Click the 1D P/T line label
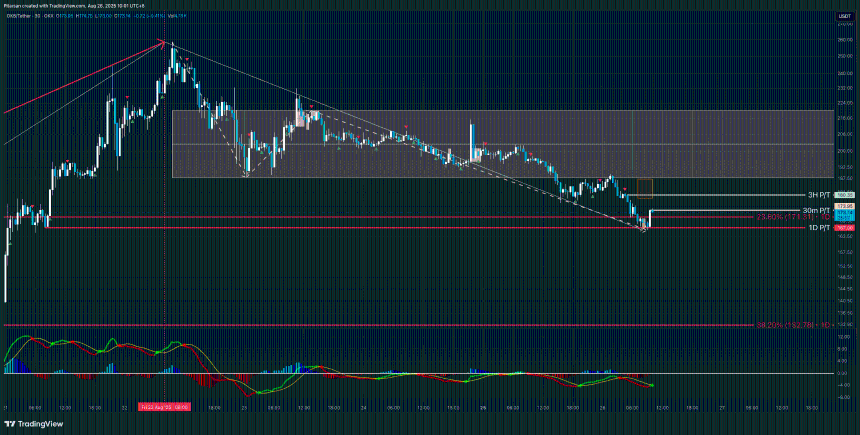Image resolution: width=860 pixels, height=435 pixels. click(819, 228)
